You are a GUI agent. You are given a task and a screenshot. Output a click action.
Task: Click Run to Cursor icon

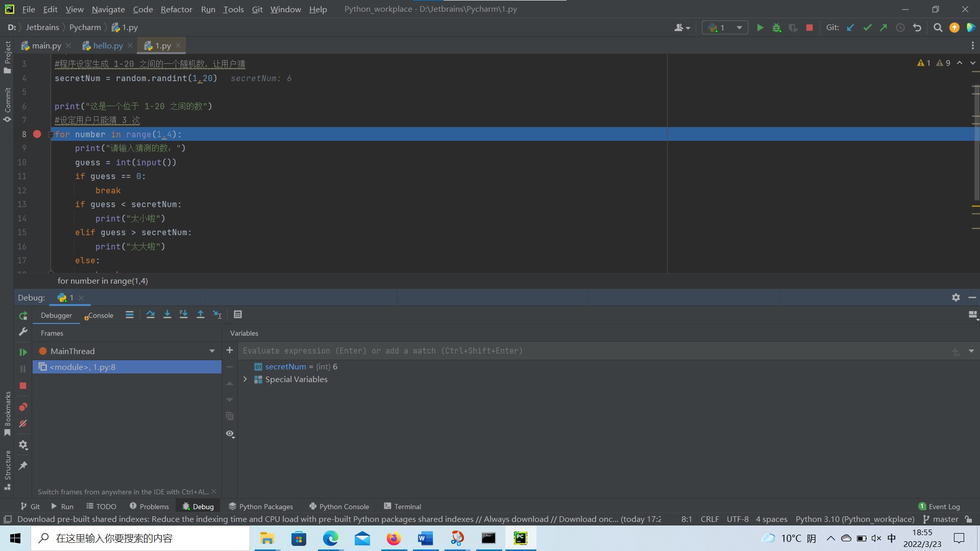217,315
